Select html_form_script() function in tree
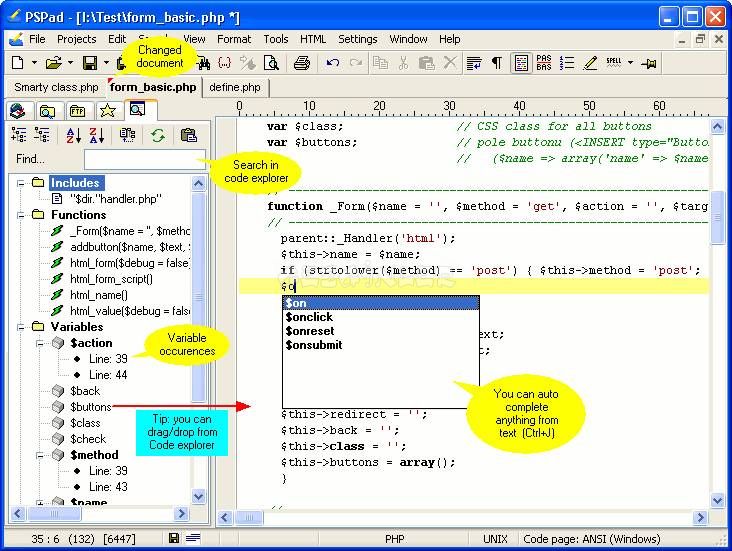 coord(111,279)
